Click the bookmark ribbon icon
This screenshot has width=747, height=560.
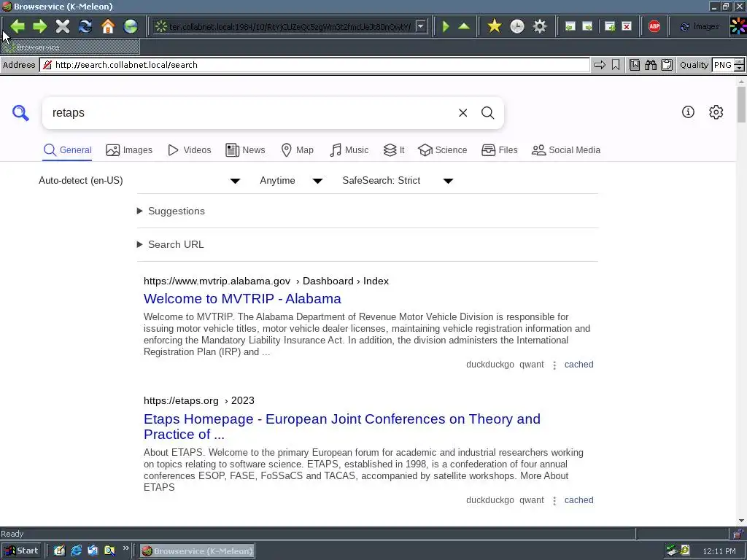click(616, 65)
